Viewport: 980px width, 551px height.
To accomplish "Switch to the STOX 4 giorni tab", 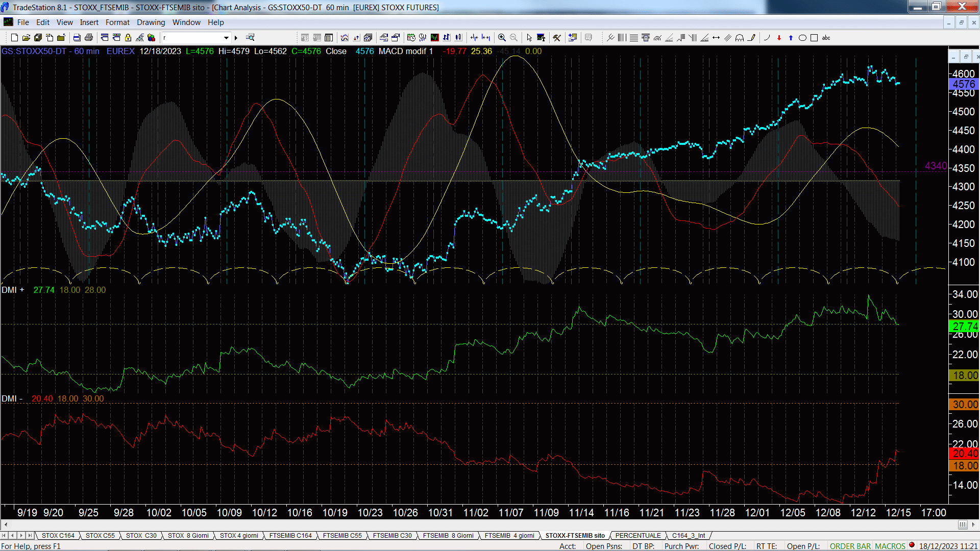I will tap(239, 536).
